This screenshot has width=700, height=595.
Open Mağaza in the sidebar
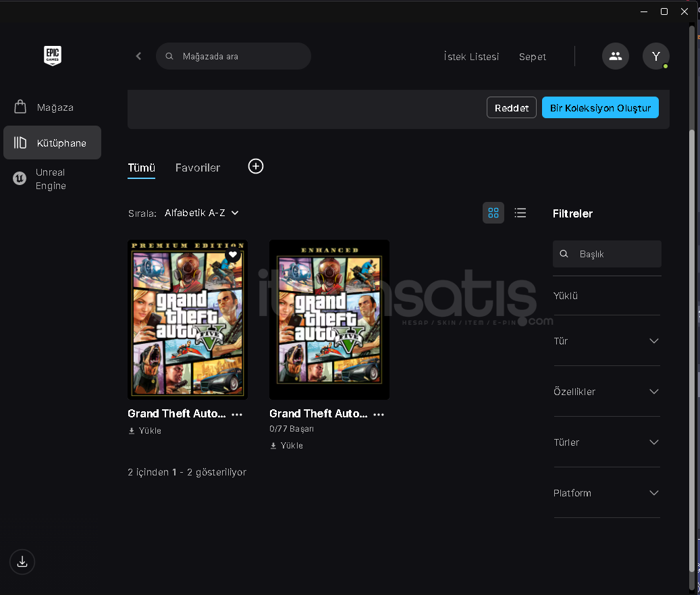point(52,107)
